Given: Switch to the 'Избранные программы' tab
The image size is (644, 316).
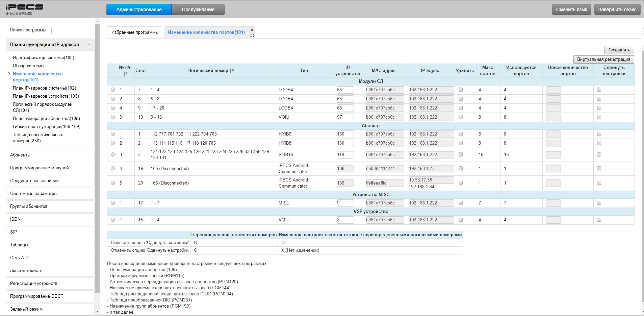Looking at the screenshot, I should pos(135,32).
